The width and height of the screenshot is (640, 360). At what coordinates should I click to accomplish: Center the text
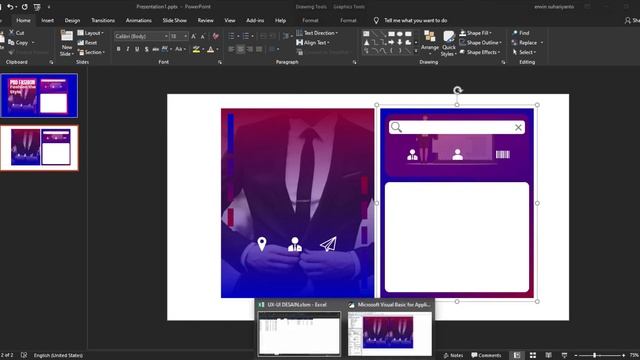pyautogui.click(x=240, y=49)
